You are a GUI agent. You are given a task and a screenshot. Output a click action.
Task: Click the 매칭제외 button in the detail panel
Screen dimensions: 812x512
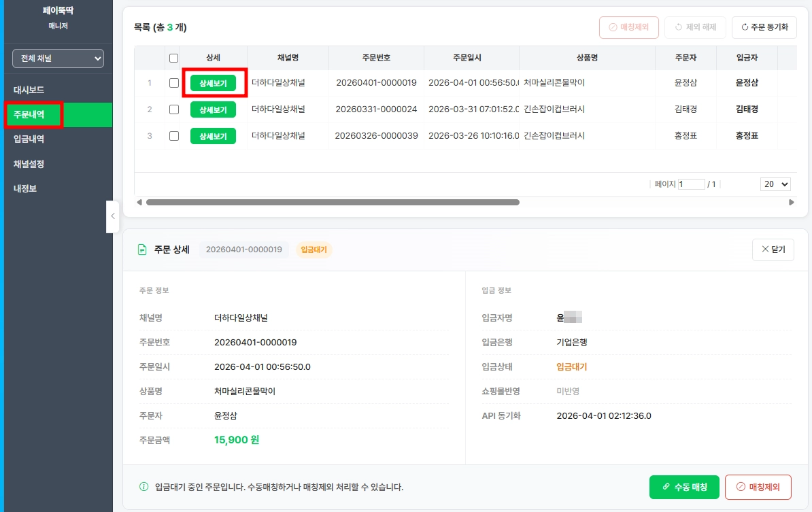tap(758, 487)
